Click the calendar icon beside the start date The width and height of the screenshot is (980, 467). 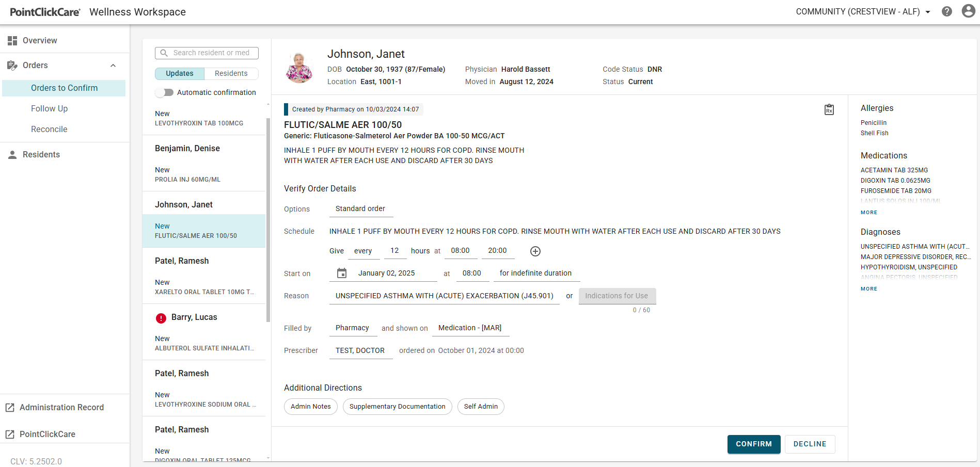(341, 273)
